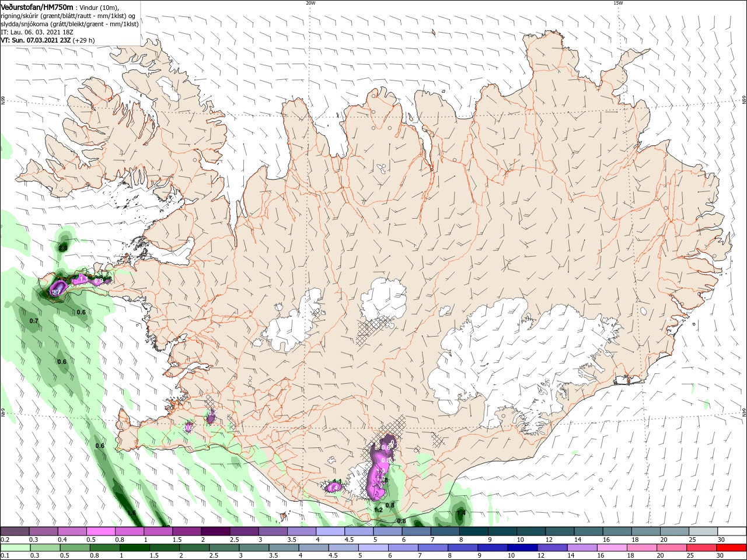Select the lower legend swatch starting at 3

254,548
